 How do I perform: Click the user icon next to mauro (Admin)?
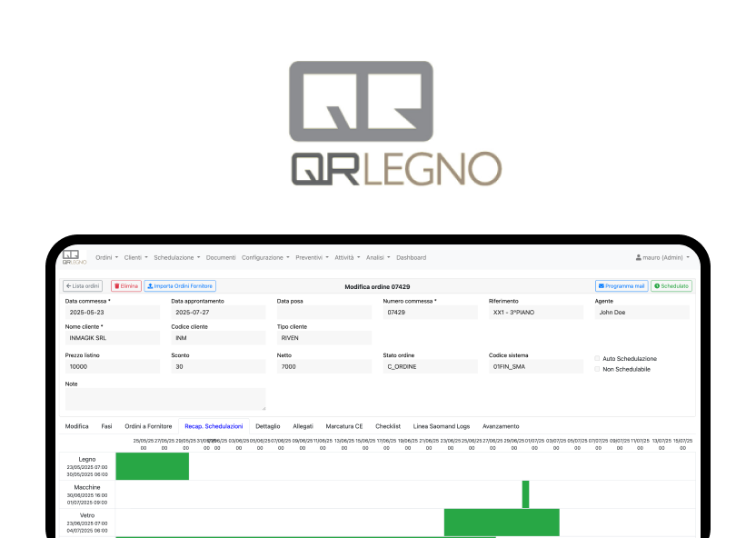[640, 257]
